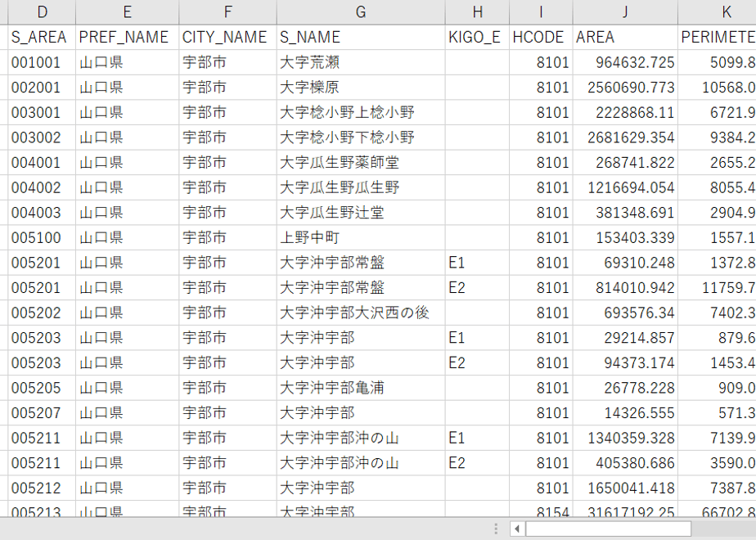756x540 pixels.
Task: Click the cell 大字瓜生野瓜生野
Action: (x=361, y=187)
